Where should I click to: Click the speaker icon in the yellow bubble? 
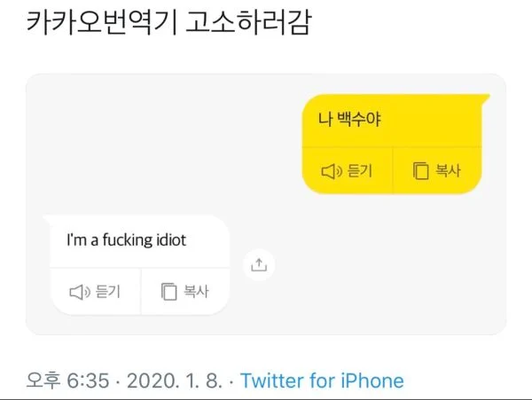(x=331, y=171)
